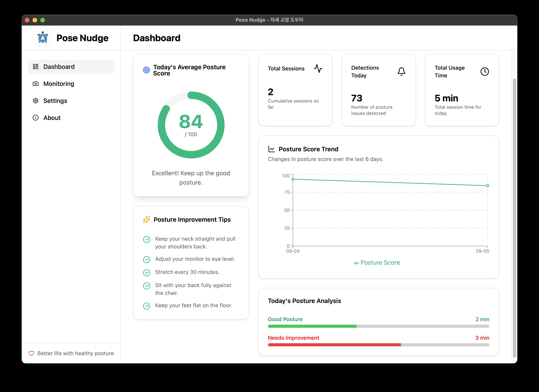The width and height of the screenshot is (539, 392).
Task: Click the vertical scrollbar on the right
Action: [x=514, y=217]
